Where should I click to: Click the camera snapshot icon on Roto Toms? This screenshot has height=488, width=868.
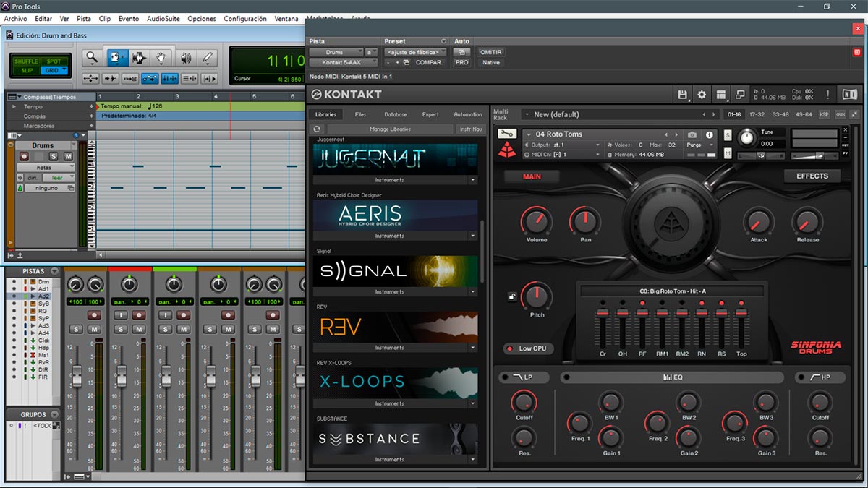click(692, 134)
